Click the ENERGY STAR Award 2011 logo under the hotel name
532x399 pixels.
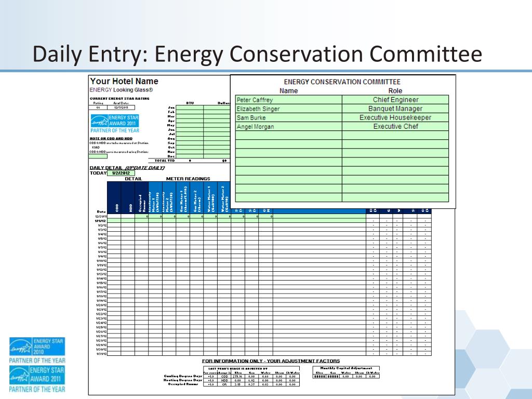115,124
